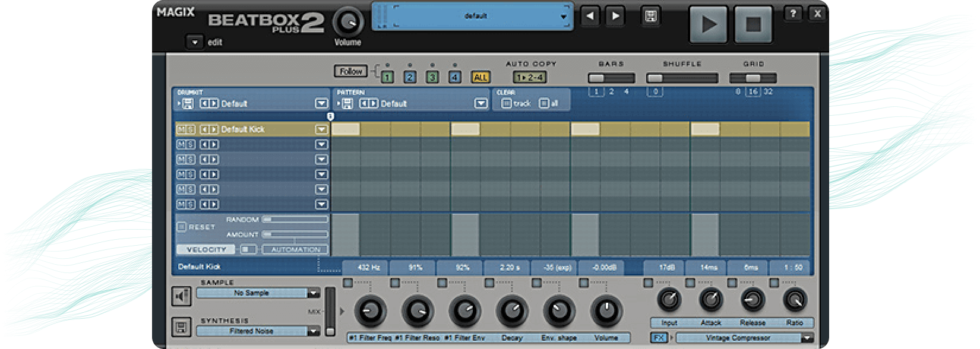
Task: Select pattern bar 2
Action: click(410, 77)
